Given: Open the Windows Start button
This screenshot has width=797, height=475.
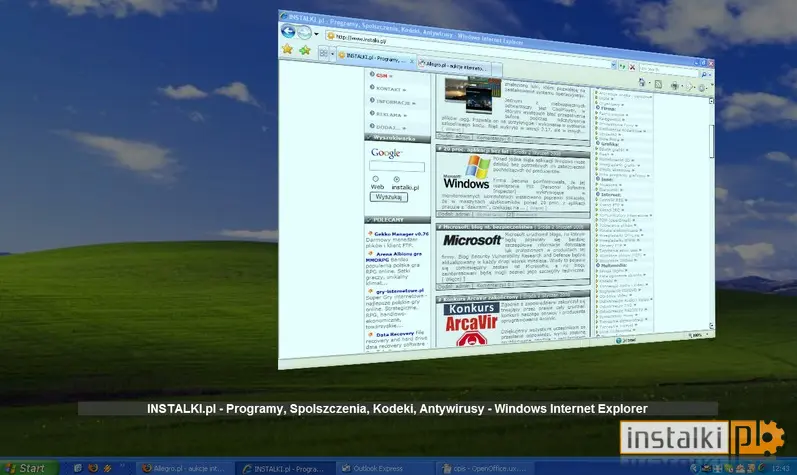Looking at the screenshot, I should click(29, 468).
